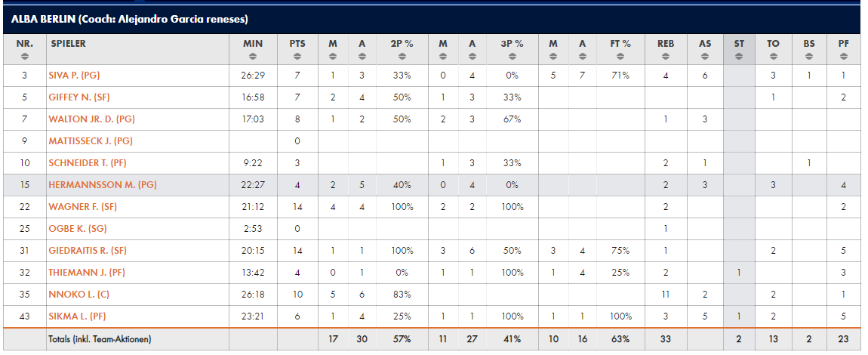Open HERMANNSSON M. (PG) player page
Screen dimensions: 868x355
(103, 186)
